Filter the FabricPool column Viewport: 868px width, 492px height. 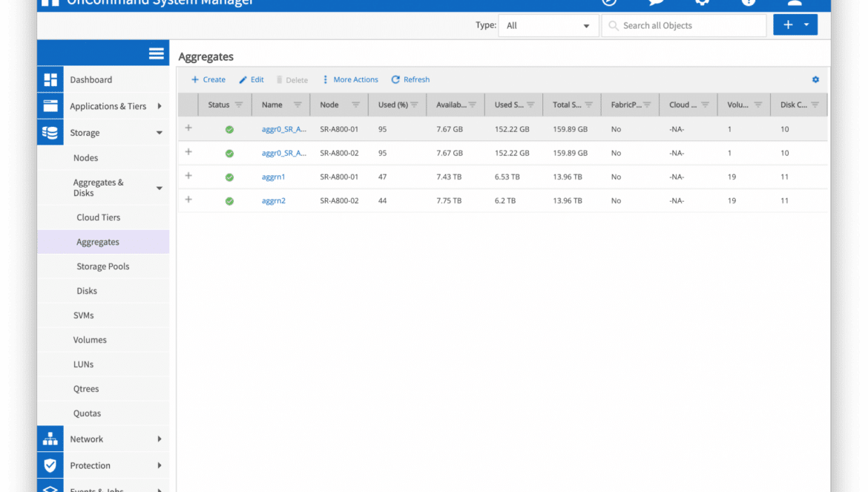pyautogui.click(x=647, y=105)
